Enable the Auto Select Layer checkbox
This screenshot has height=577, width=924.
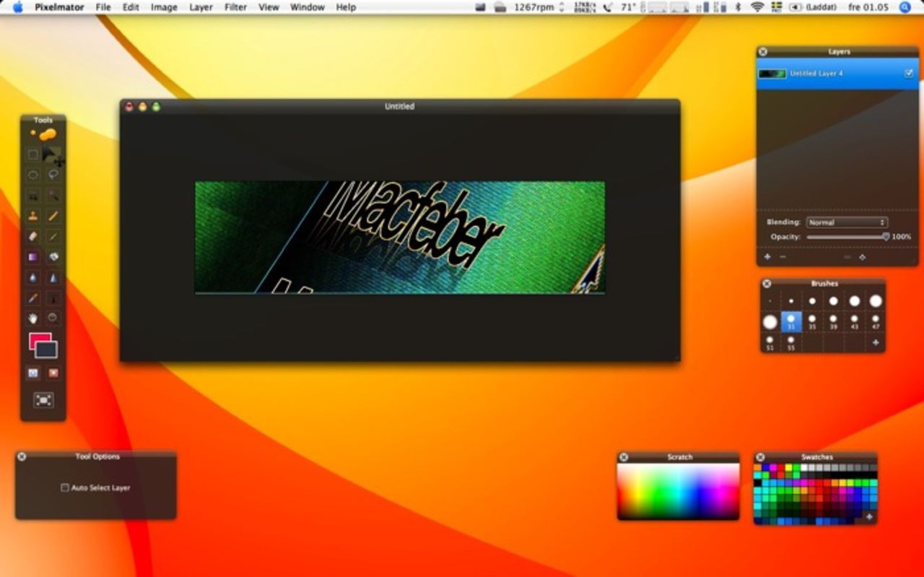tap(64, 487)
